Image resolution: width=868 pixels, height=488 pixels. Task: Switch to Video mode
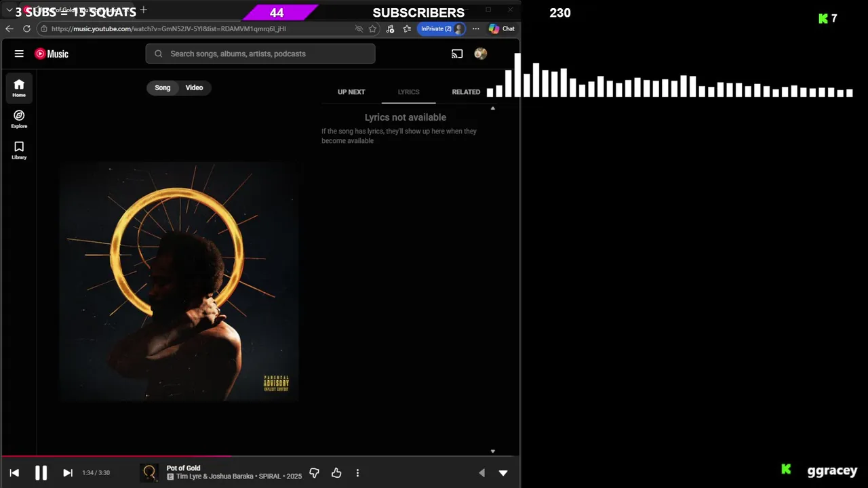(x=194, y=87)
